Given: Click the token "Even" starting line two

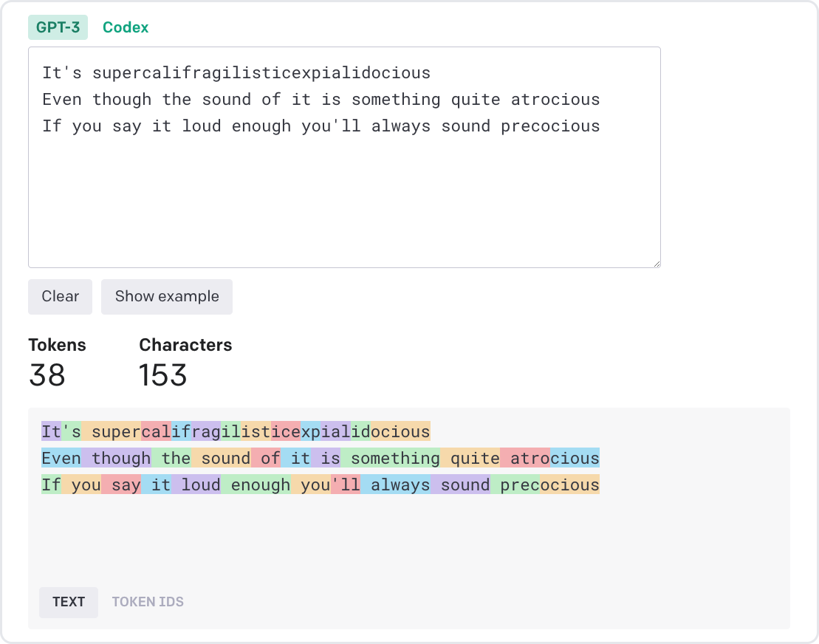Looking at the screenshot, I should (x=60, y=458).
